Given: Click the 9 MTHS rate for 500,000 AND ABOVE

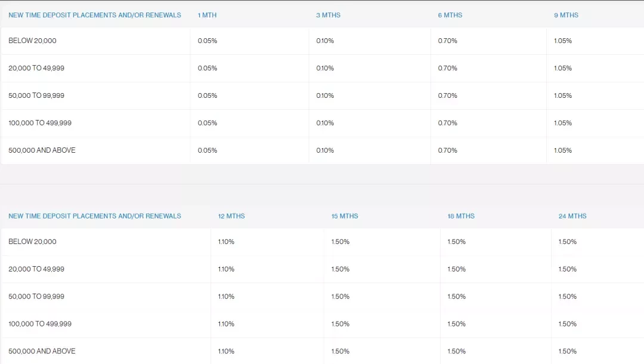Looking at the screenshot, I should coord(563,150).
